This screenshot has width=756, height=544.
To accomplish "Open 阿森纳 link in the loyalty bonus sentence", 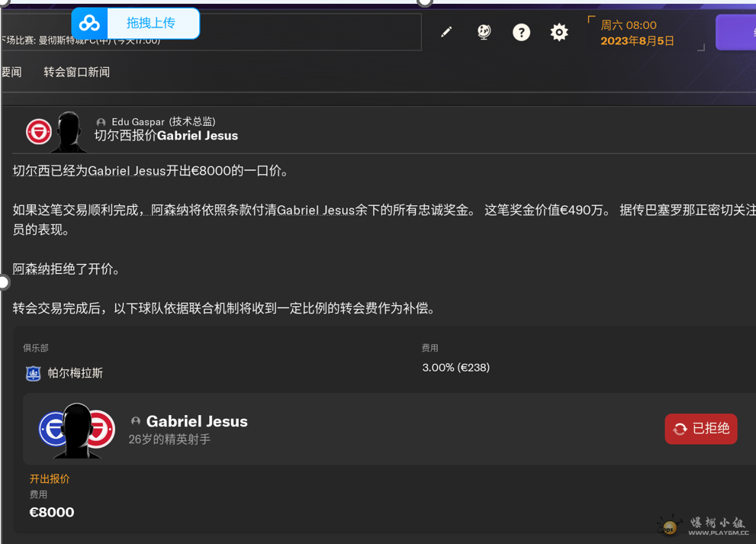I will tap(170, 210).
